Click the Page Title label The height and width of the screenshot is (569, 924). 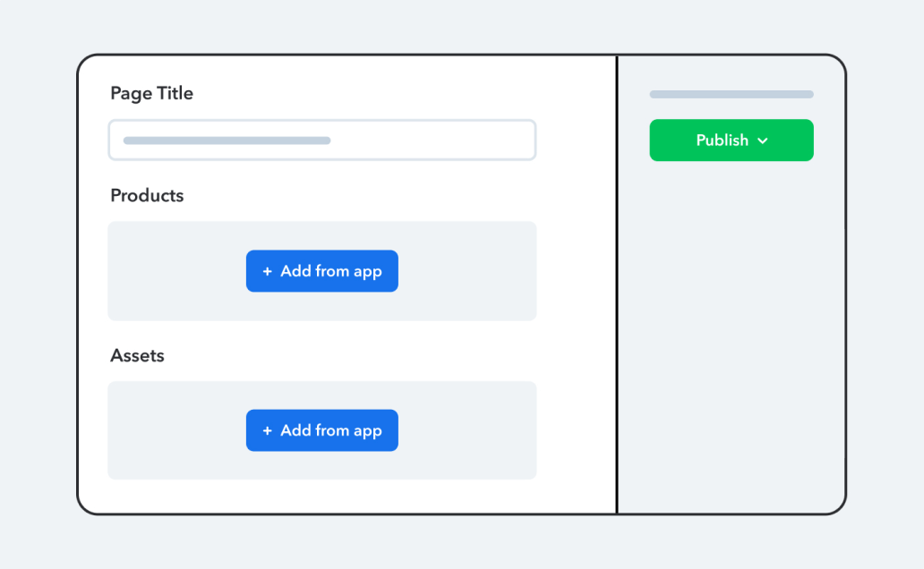click(151, 93)
